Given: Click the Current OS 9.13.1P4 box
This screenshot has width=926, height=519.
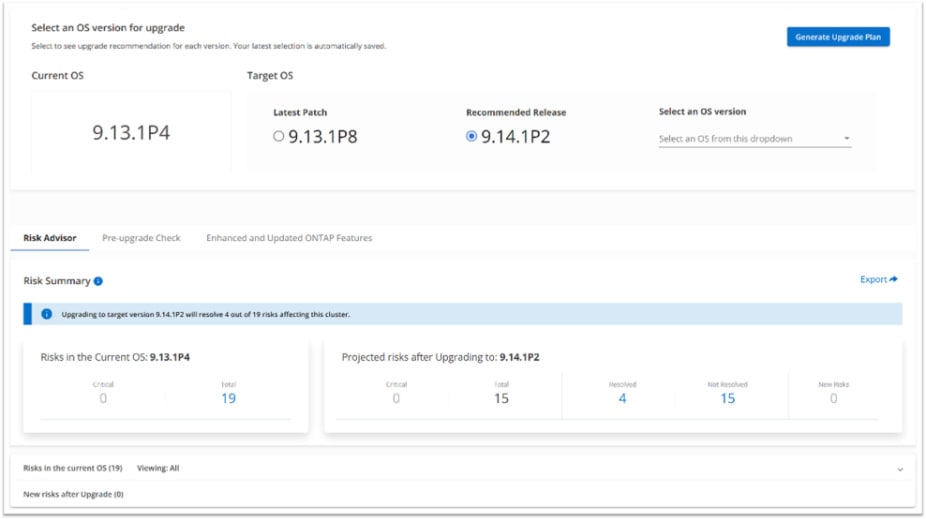Looking at the screenshot, I should [x=131, y=132].
